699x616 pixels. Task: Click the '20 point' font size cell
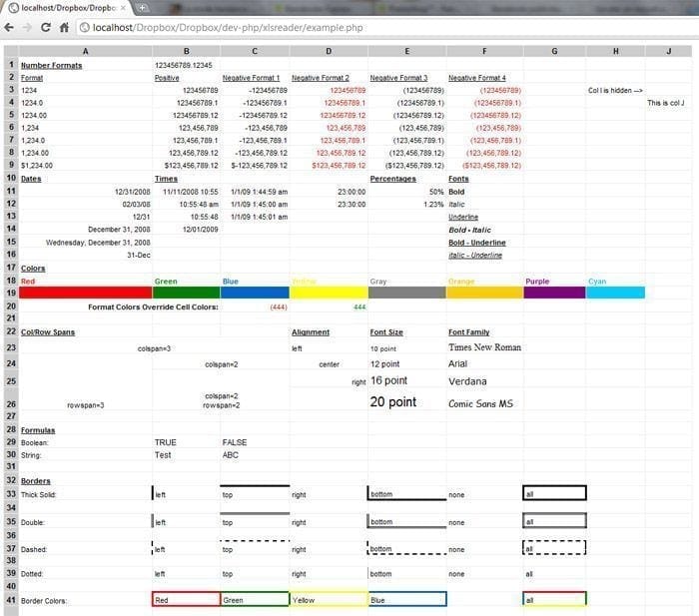[393, 402]
